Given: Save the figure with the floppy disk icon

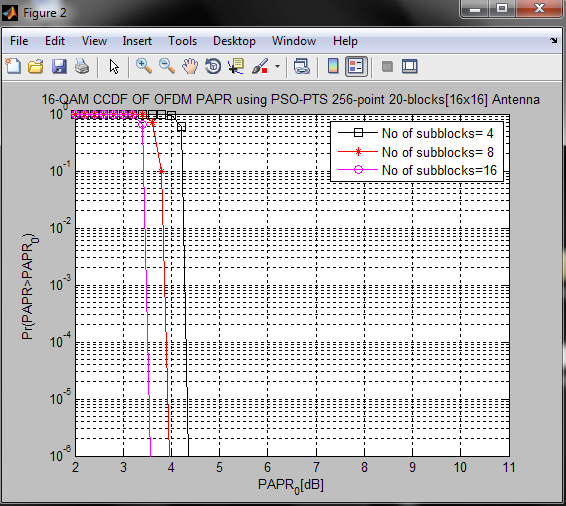Looking at the screenshot, I should (x=59, y=67).
